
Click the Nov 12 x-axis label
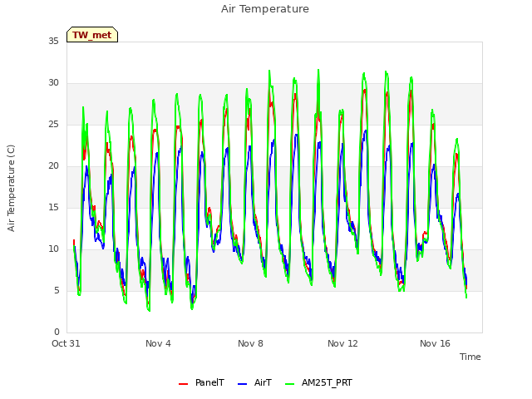342,343
